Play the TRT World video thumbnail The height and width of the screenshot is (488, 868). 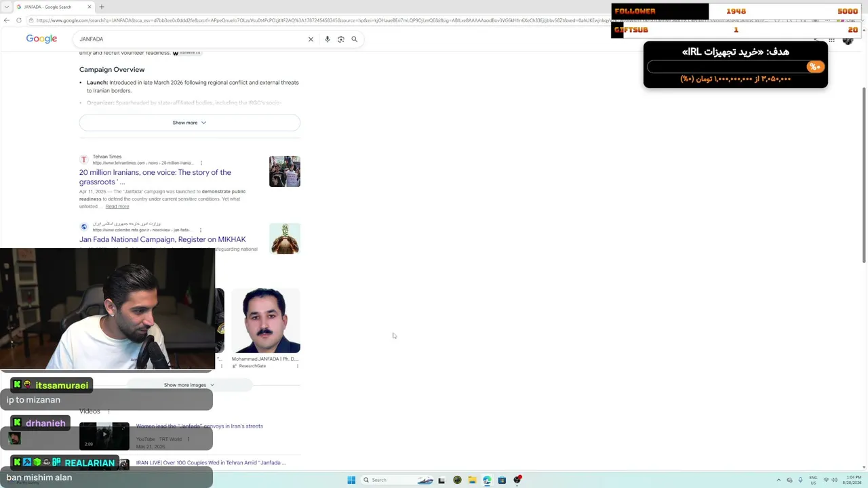(x=104, y=436)
